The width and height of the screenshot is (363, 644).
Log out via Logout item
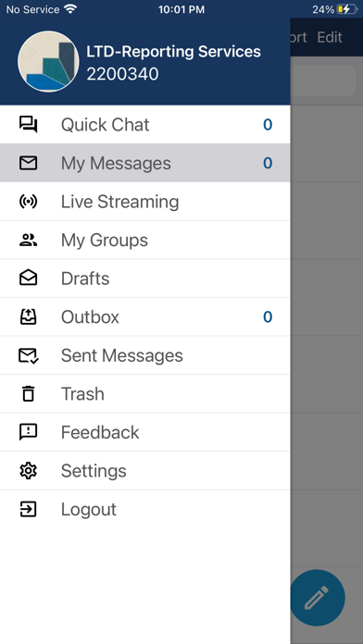145,509
